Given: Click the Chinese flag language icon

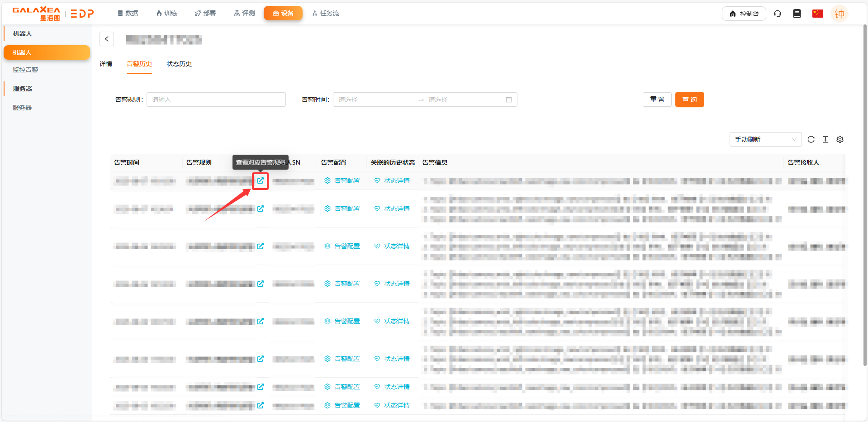Looking at the screenshot, I should [817, 14].
